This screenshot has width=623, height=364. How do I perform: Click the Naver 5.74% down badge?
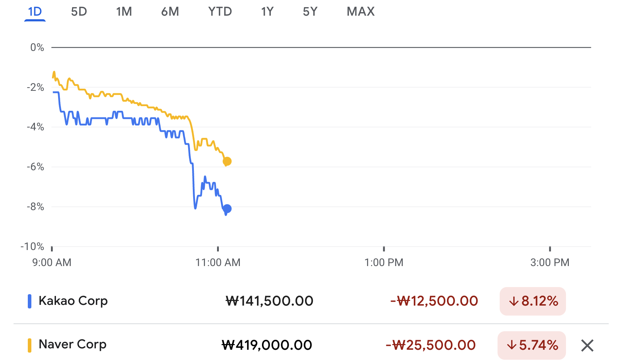[531, 345]
